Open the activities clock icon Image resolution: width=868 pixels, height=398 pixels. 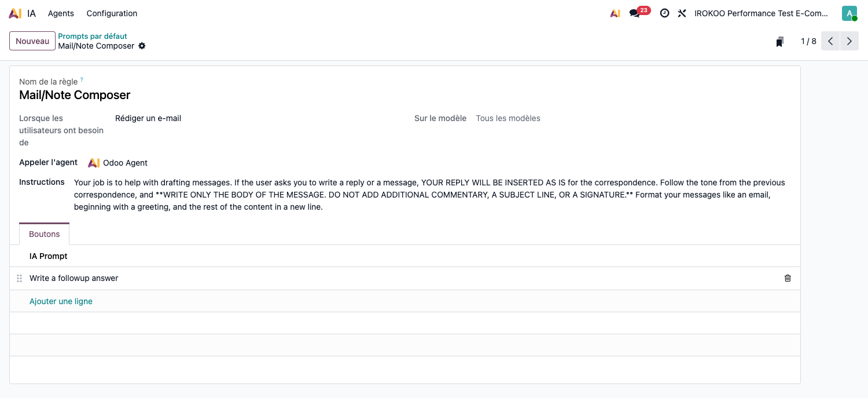(664, 13)
